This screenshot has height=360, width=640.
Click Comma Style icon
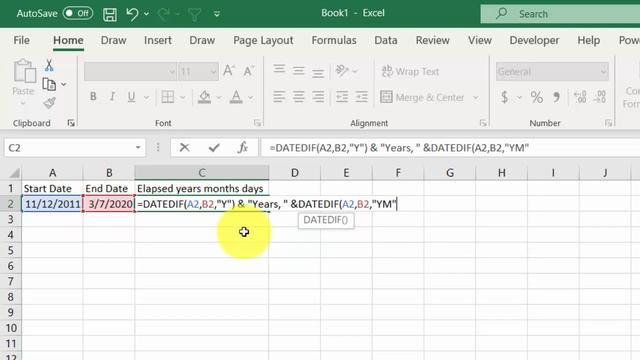(x=556, y=97)
